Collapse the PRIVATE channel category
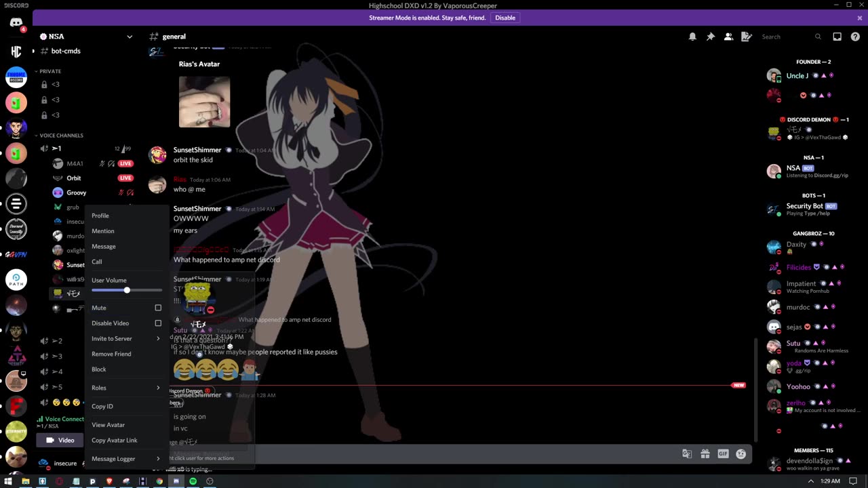 50,71
